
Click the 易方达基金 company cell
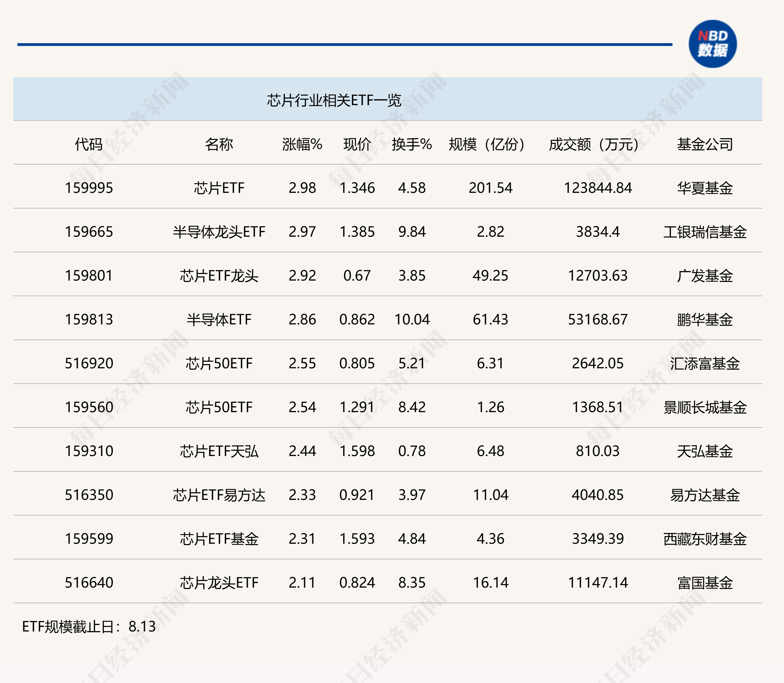tap(705, 495)
